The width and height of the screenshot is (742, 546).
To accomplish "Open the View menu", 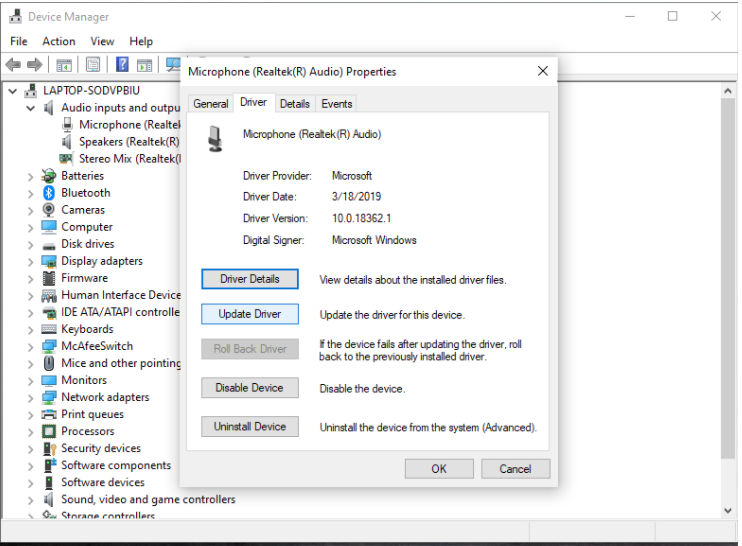I will pyautogui.click(x=102, y=42).
